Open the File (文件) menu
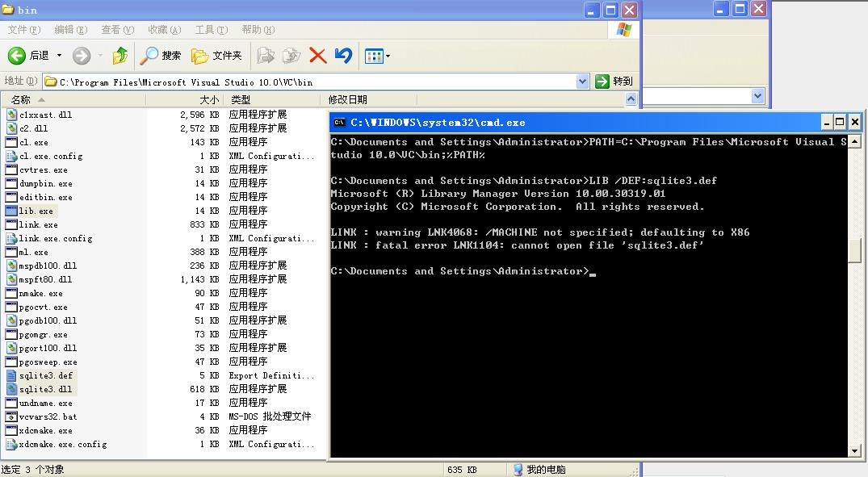Screen dimensions: 868x477 click(23, 29)
